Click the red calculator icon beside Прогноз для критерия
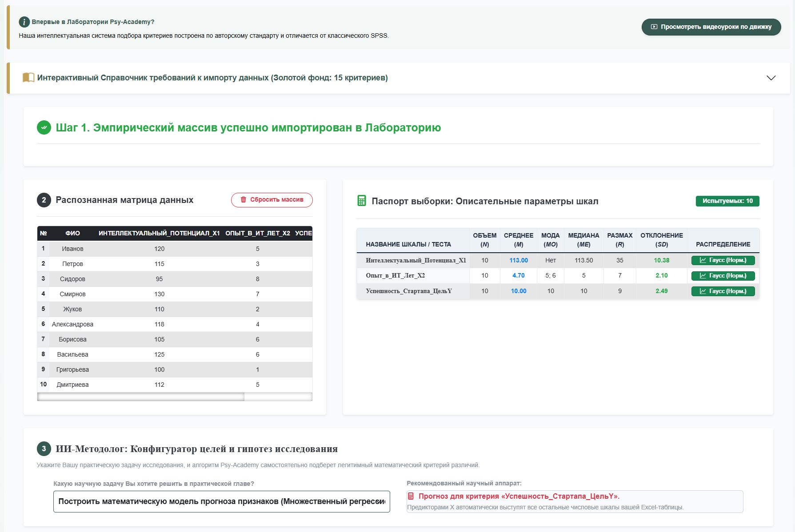The height and width of the screenshot is (532, 795). pos(411,496)
